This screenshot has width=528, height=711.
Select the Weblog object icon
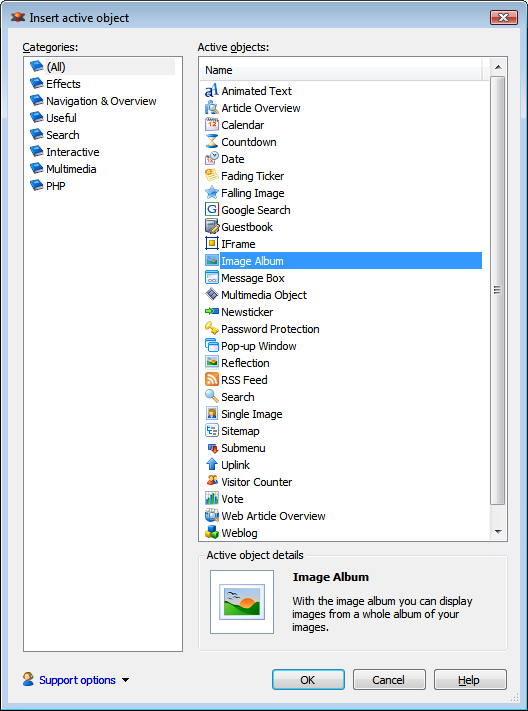212,533
